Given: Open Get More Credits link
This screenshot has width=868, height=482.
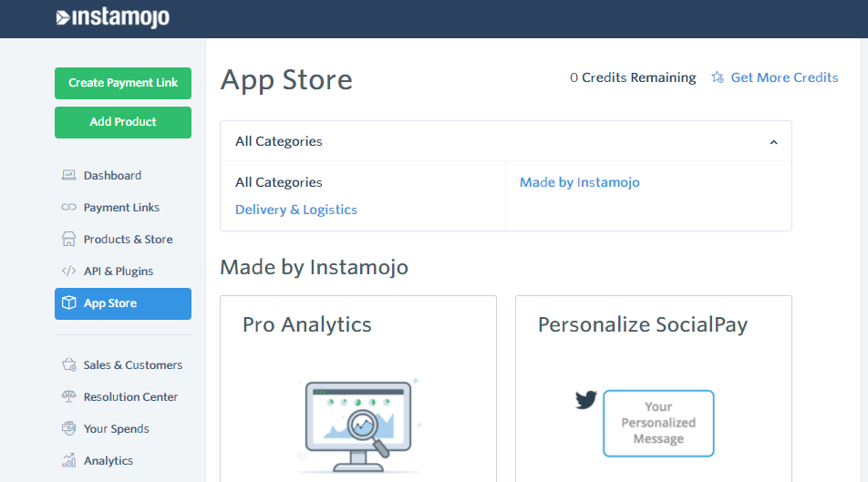Looking at the screenshot, I should pos(784,77).
